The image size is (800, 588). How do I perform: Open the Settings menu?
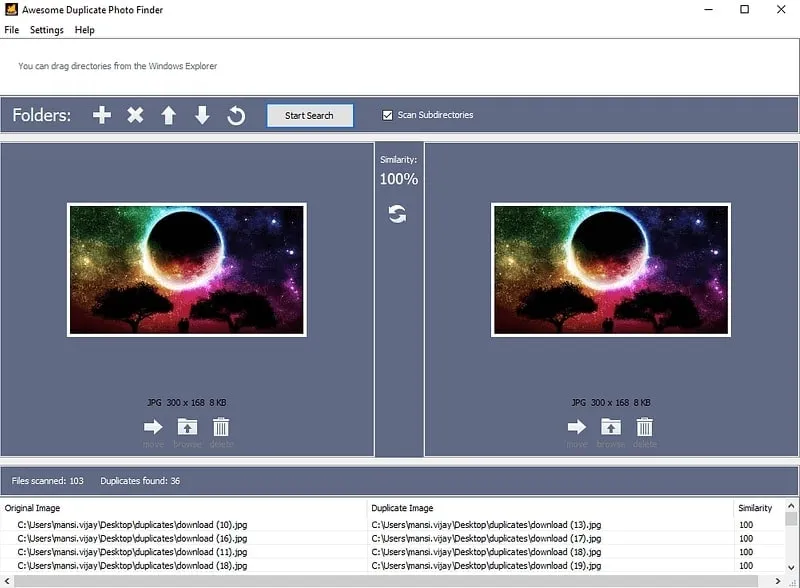coord(46,30)
